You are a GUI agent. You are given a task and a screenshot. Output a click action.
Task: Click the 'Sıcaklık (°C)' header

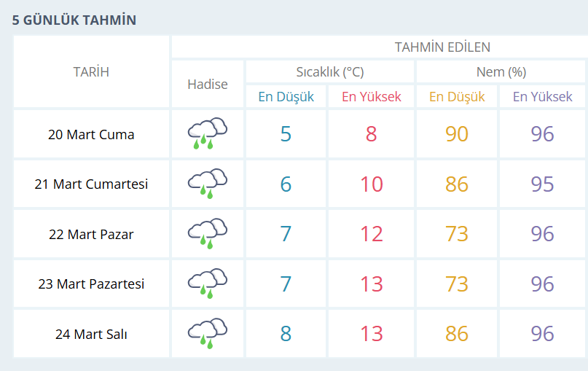click(329, 72)
